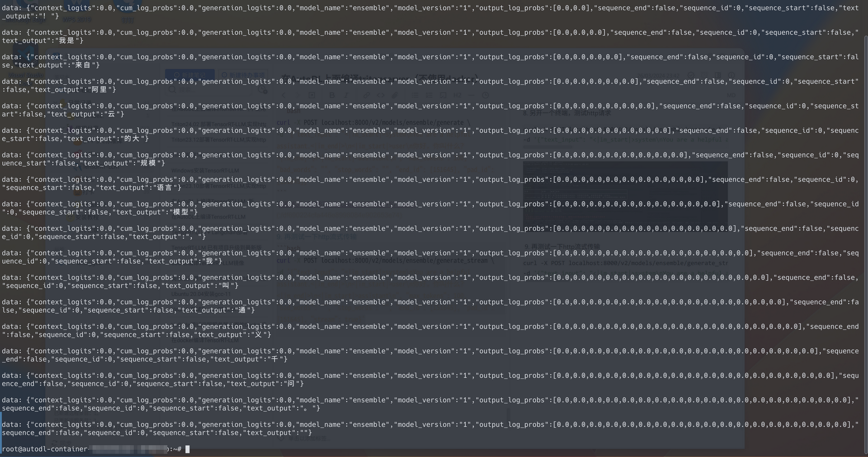Image resolution: width=868 pixels, height=457 pixels.
Task: Click the root@autodl-container prompt text
Action: coord(45,449)
